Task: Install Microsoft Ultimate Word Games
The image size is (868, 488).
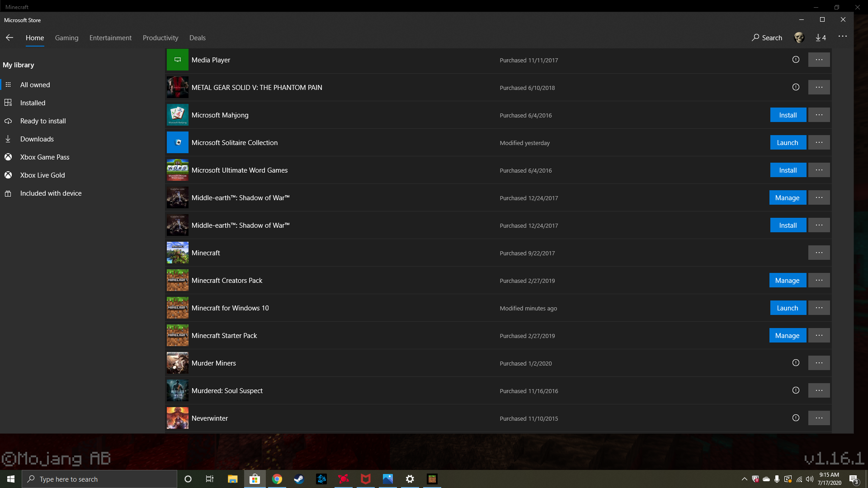Action: coord(788,170)
